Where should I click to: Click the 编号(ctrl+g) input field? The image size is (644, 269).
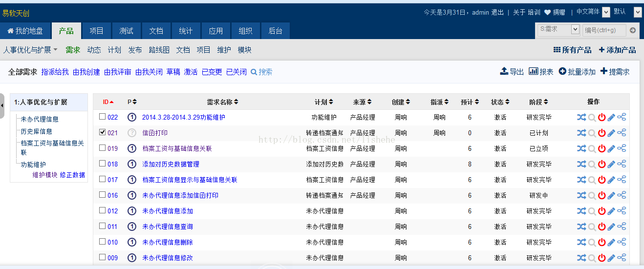pyautogui.click(x=604, y=30)
